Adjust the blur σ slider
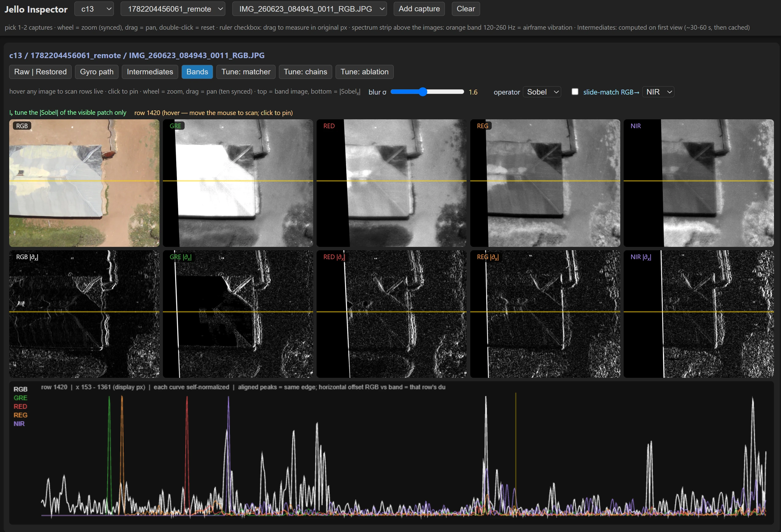 click(x=427, y=92)
